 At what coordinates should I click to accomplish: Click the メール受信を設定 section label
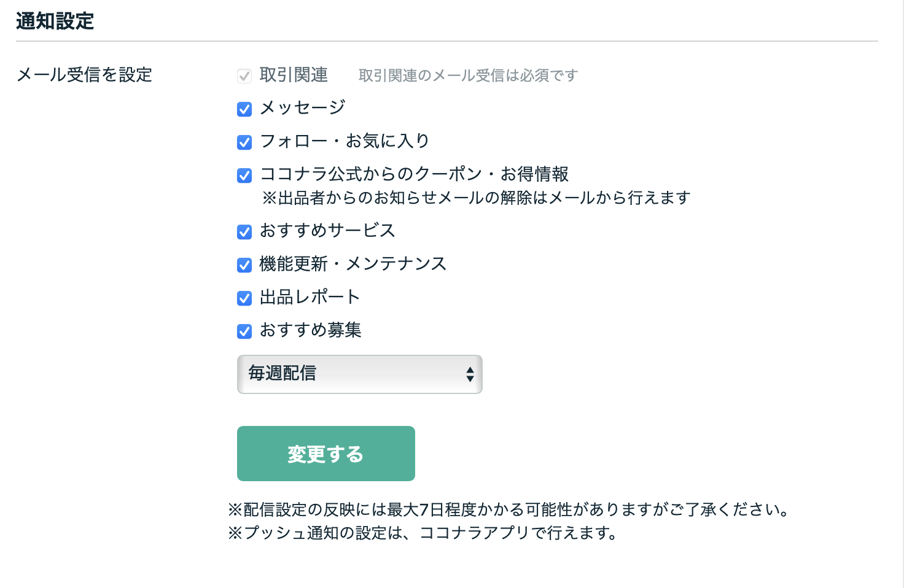pyautogui.click(x=84, y=75)
